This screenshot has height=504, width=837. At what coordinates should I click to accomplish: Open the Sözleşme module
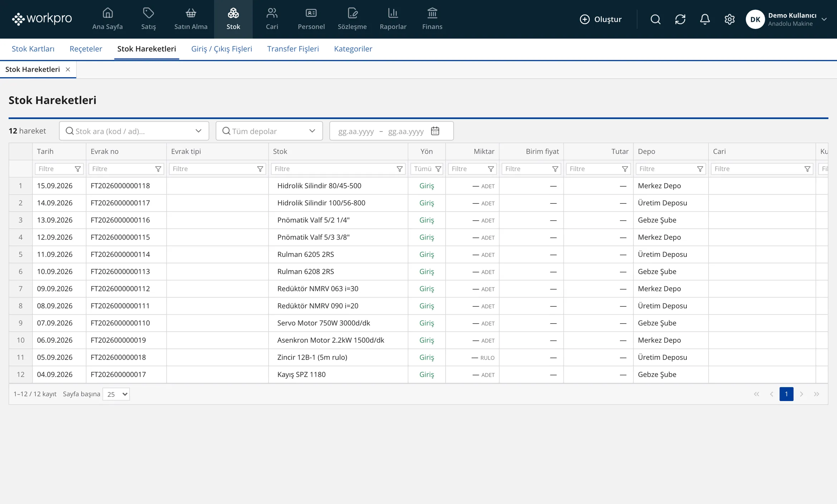352,19
